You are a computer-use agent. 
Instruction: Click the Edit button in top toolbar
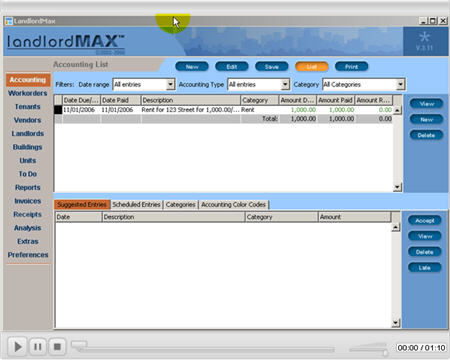(232, 67)
